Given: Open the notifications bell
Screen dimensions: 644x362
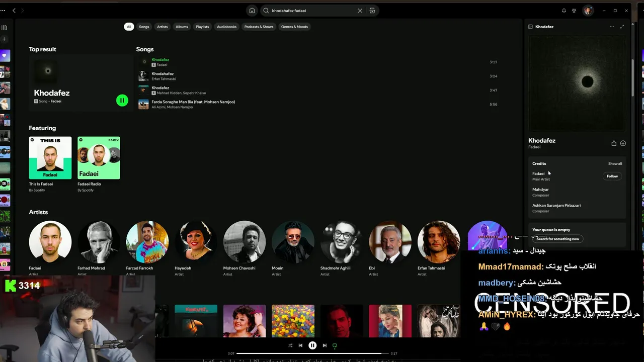Looking at the screenshot, I should tap(563, 11).
